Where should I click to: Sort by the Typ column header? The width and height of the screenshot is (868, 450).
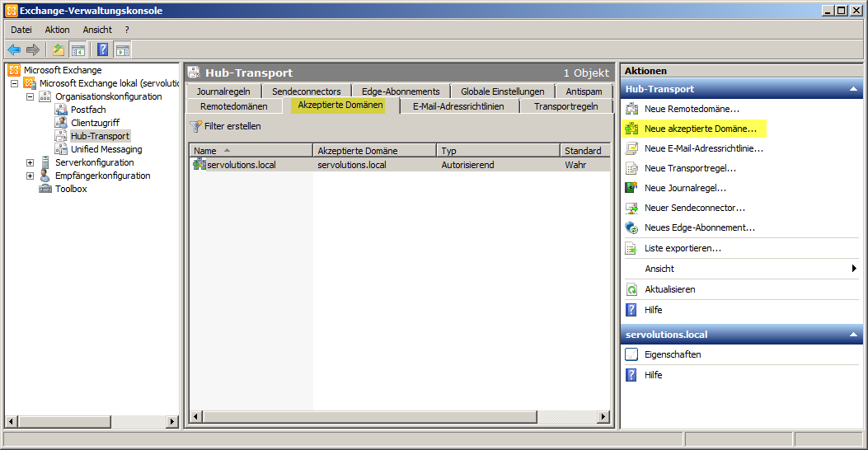click(x=499, y=151)
